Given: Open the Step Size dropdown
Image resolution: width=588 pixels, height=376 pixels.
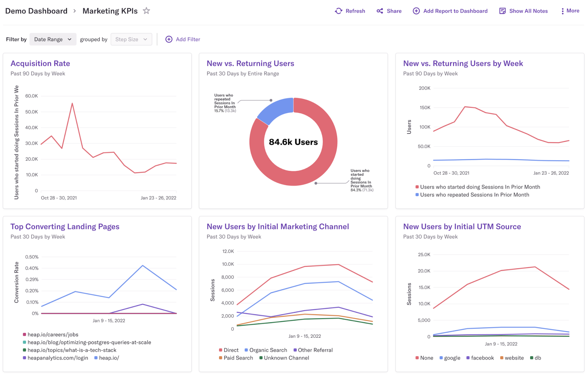Looking at the screenshot, I should pos(131,39).
